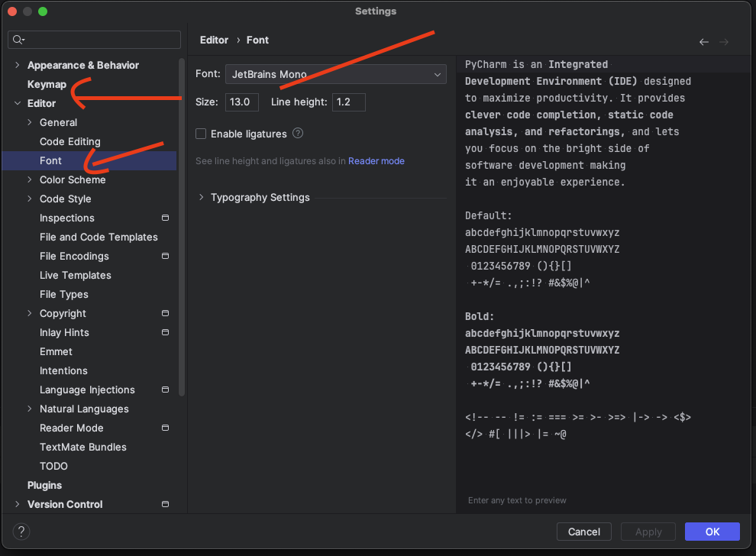Click the Cancel button
This screenshot has width=756, height=556.
[x=583, y=532]
